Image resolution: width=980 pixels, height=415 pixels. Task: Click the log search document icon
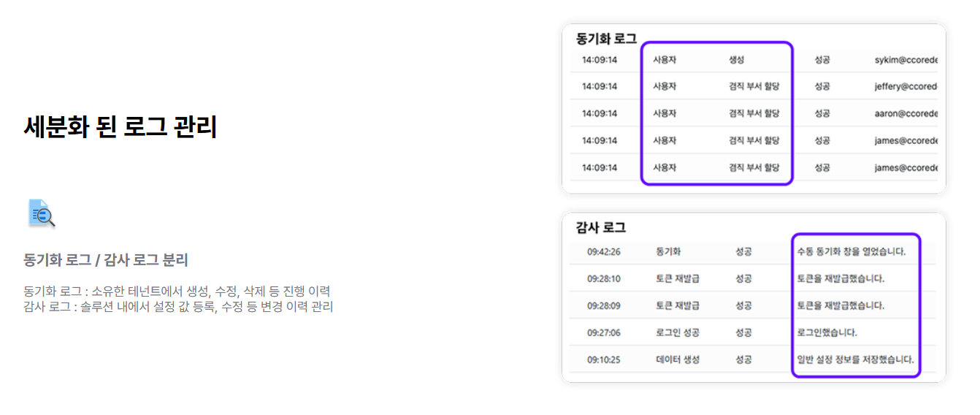[42, 213]
